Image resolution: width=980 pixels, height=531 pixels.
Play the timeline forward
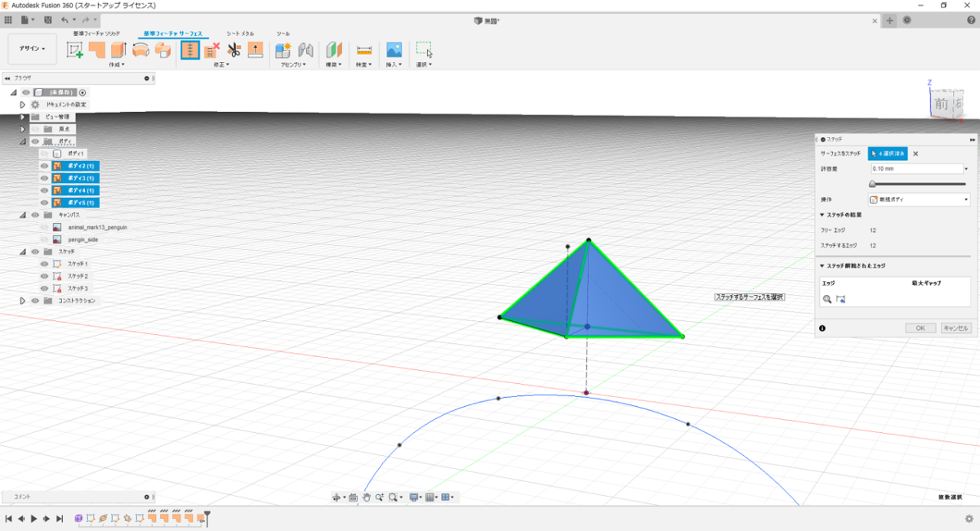[34, 519]
